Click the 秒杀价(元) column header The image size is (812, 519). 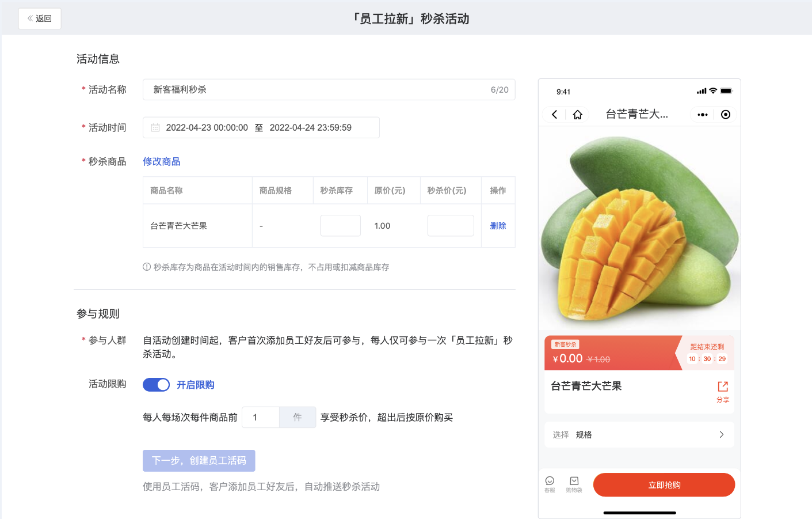pyautogui.click(x=447, y=191)
